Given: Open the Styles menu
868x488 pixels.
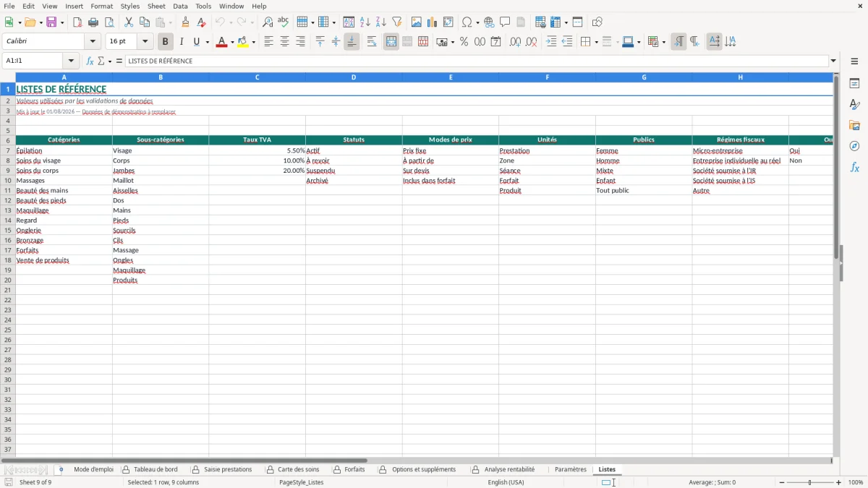Looking at the screenshot, I should [130, 6].
